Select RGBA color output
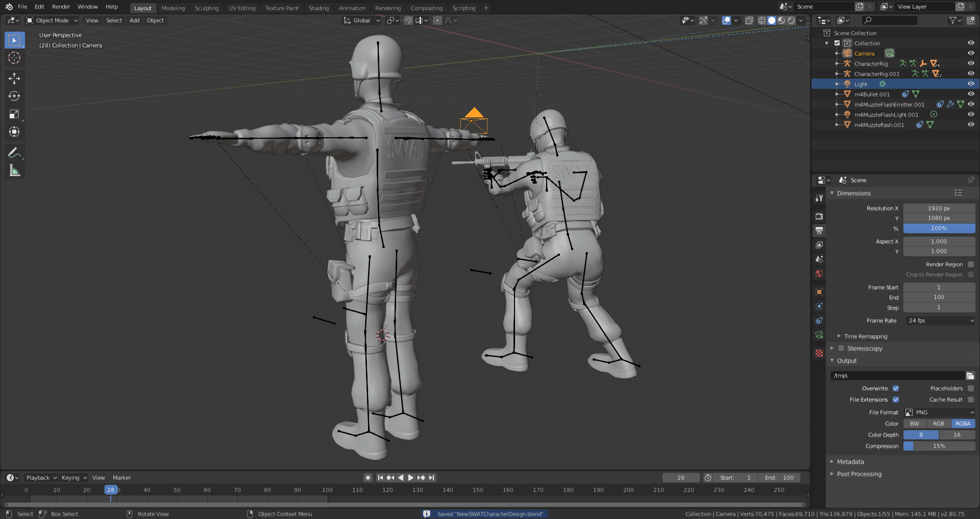The height and width of the screenshot is (519, 980). click(963, 424)
